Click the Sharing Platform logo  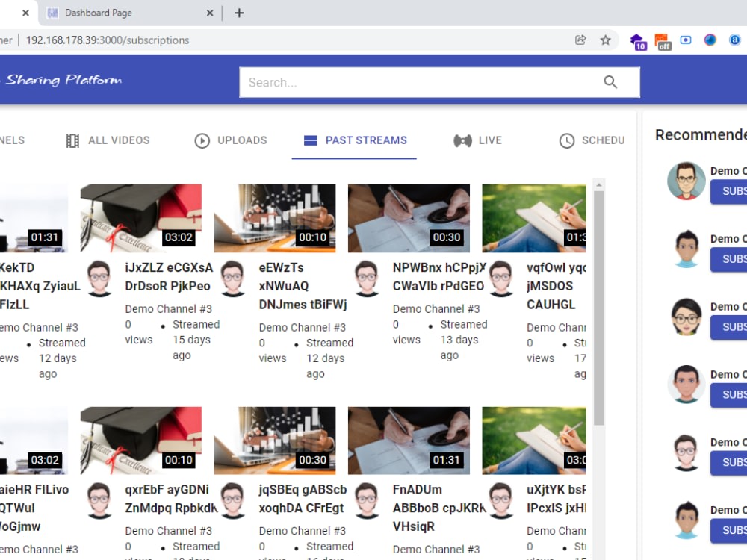[x=63, y=80]
